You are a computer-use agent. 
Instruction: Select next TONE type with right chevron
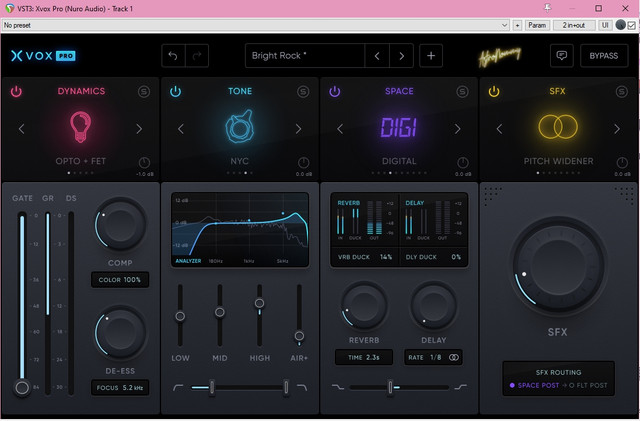[x=298, y=129]
